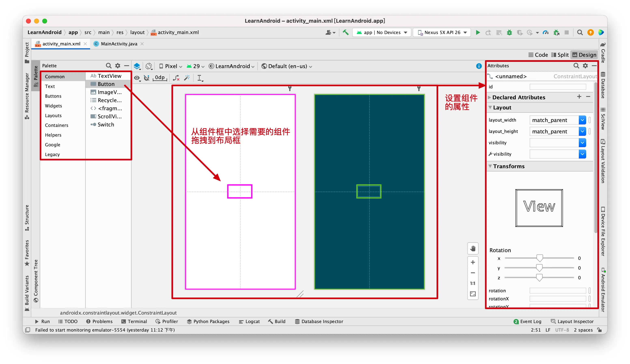The image size is (630, 364).
Task: Click the Zoom to fit screen icon
Action: coord(473,294)
